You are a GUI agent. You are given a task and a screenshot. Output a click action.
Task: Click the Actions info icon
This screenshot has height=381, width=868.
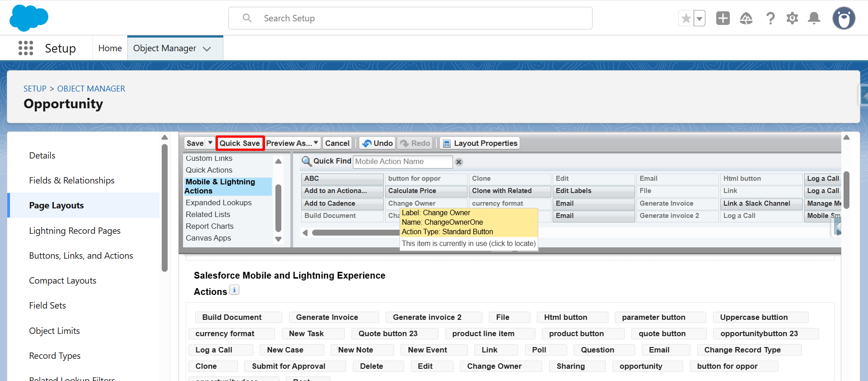click(x=234, y=290)
